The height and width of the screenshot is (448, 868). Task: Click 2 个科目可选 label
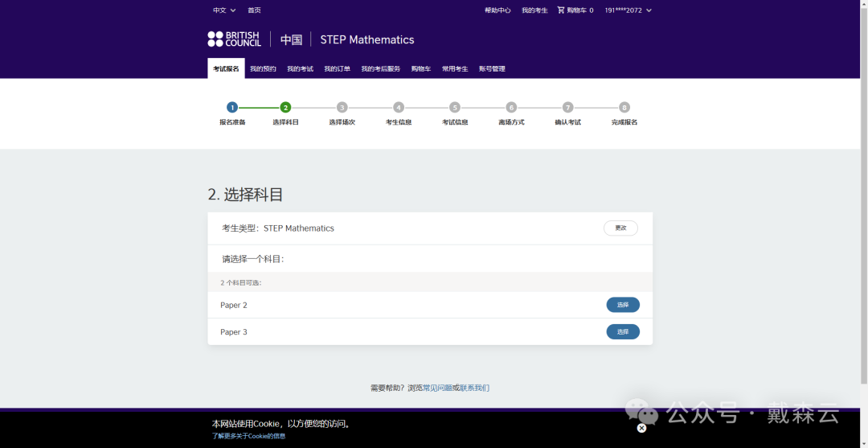point(241,282)
